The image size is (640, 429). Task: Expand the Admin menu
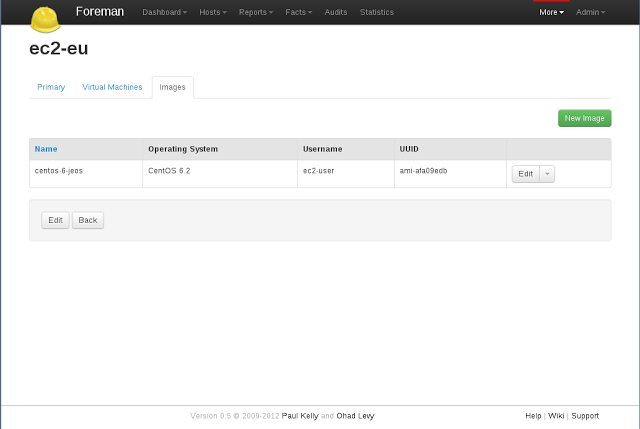590,12
